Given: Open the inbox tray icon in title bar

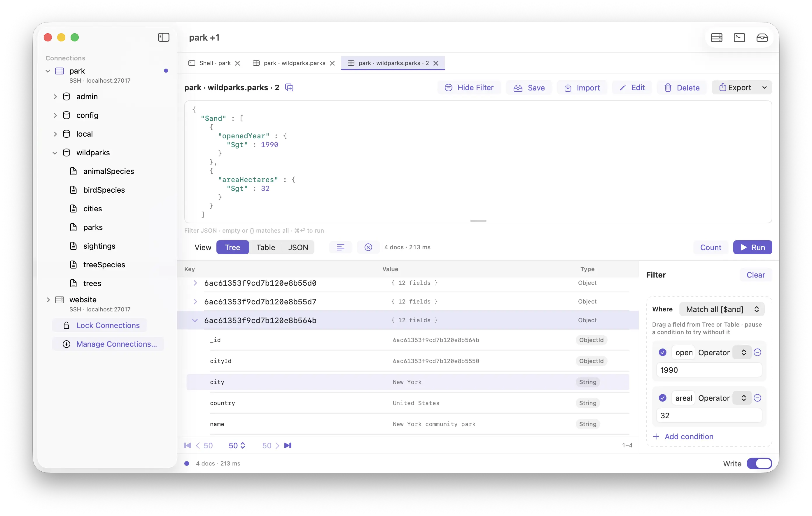Looking at the screenshot, I should pos(762,37).
